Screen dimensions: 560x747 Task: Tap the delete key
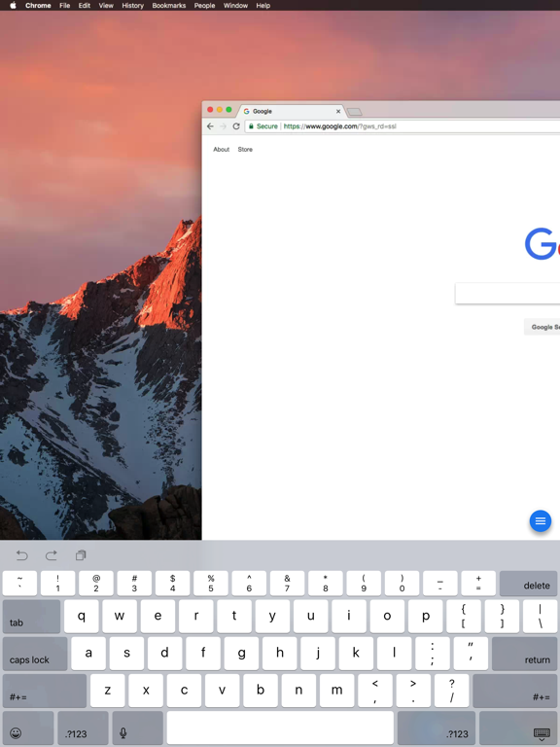528,584
